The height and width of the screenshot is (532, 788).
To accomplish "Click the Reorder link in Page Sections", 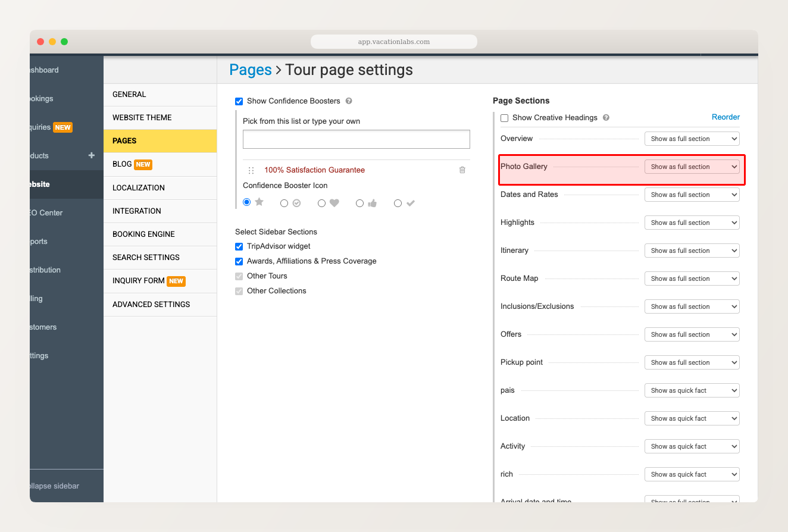I will coord(726,117).
